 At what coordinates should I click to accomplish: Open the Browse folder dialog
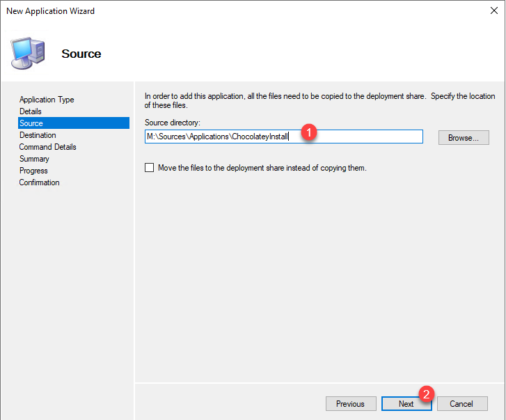pyautogui.click(x=463, y=138)
